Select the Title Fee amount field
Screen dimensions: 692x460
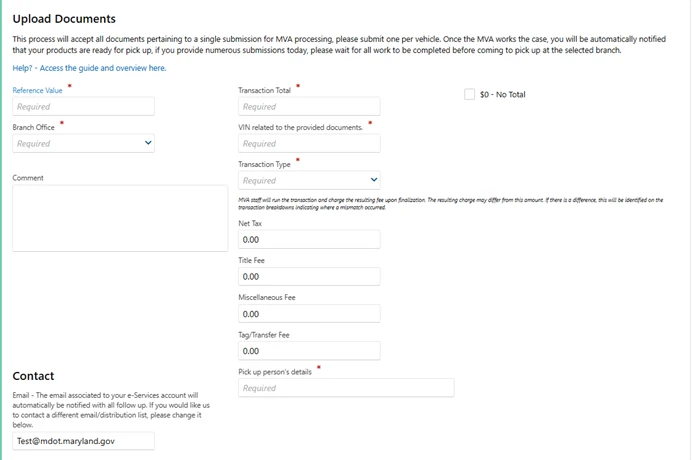pos(309,276)
